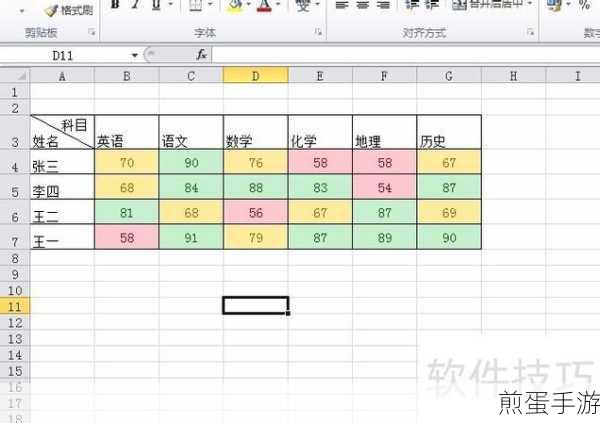The width and height of the screenshot is (600, 423).
Task: Click the phonetic guide (变) icon
Action: (303, 5)
